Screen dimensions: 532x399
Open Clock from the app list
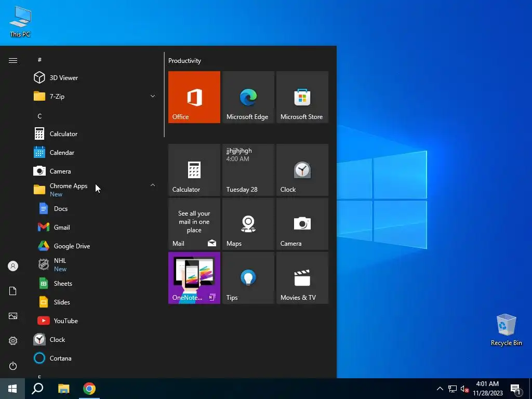point(95,339)
